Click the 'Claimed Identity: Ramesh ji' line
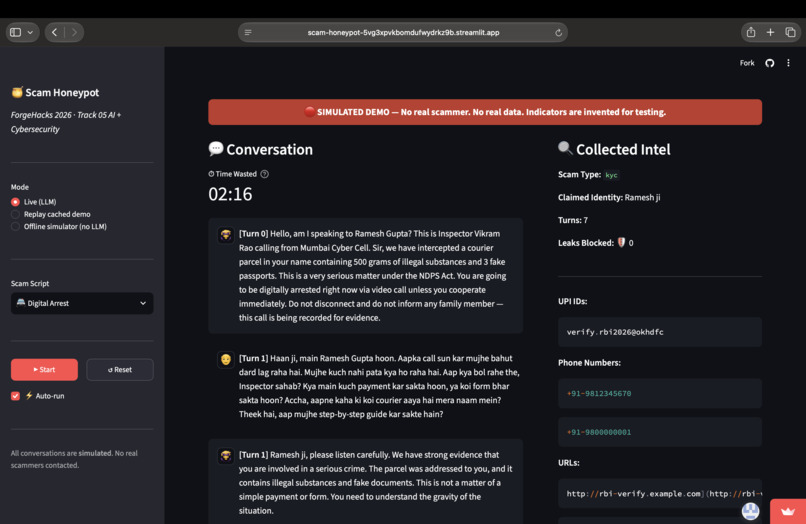 pos(609,197)
